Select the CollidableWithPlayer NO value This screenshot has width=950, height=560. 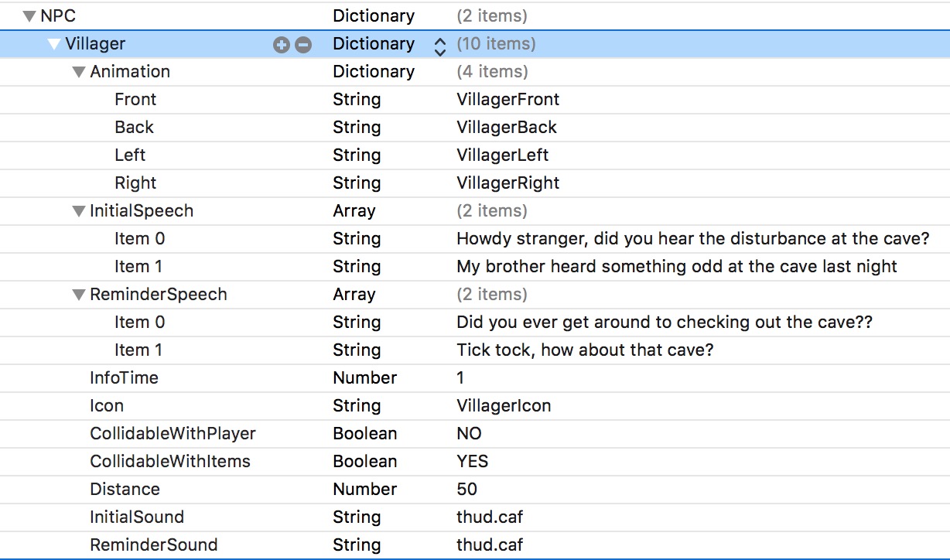click(469, 434)
